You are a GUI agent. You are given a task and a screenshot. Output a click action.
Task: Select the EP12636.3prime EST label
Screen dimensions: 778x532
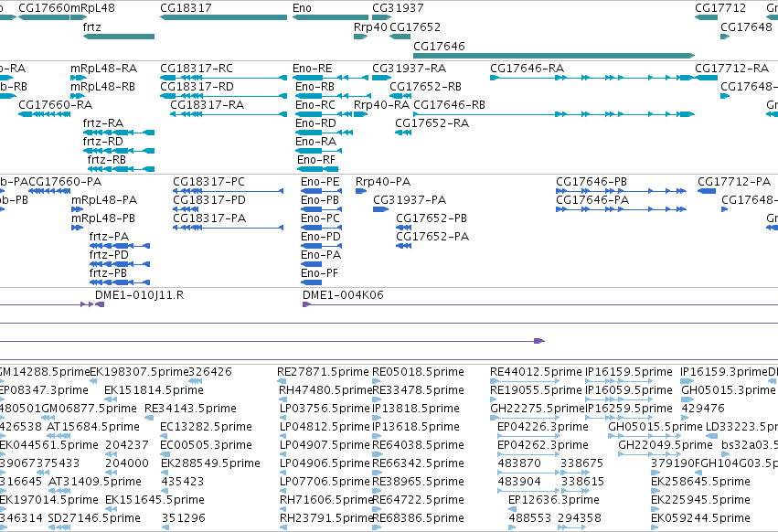[x=554, y=500]
